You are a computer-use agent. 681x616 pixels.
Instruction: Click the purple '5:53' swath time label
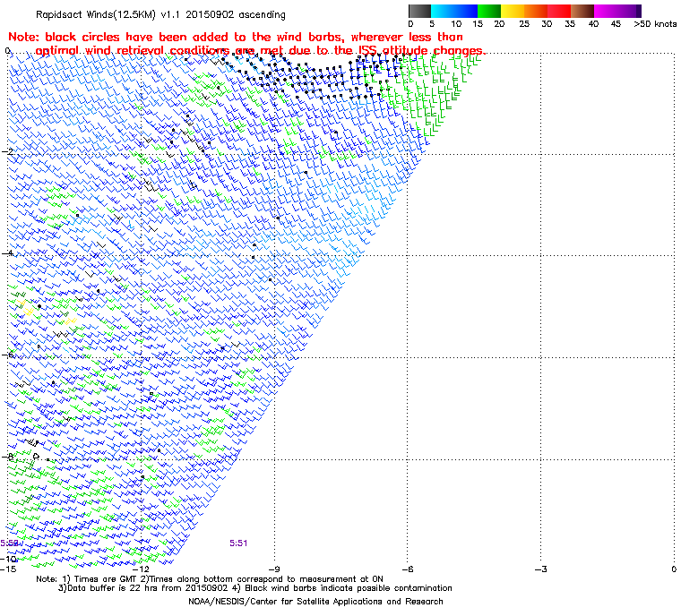9,543
